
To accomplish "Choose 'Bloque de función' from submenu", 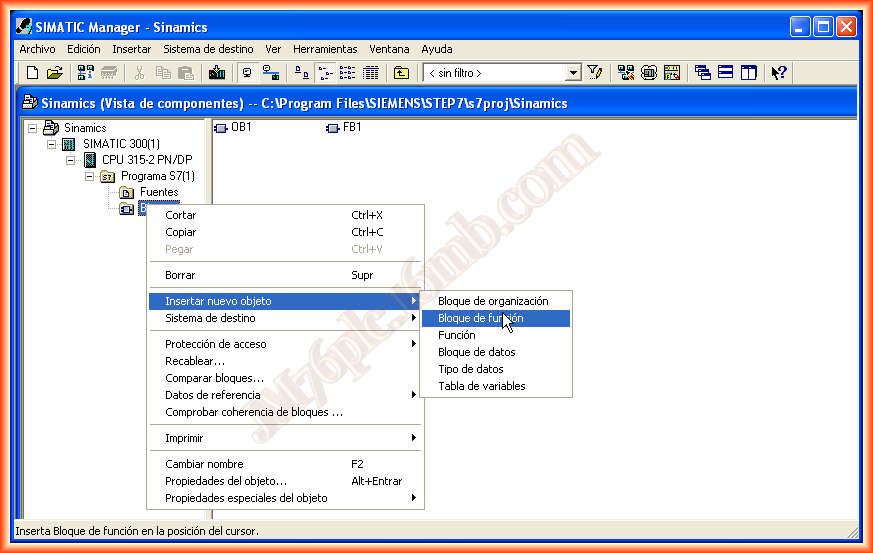I will pyautogui.click(x=480, y=318).
